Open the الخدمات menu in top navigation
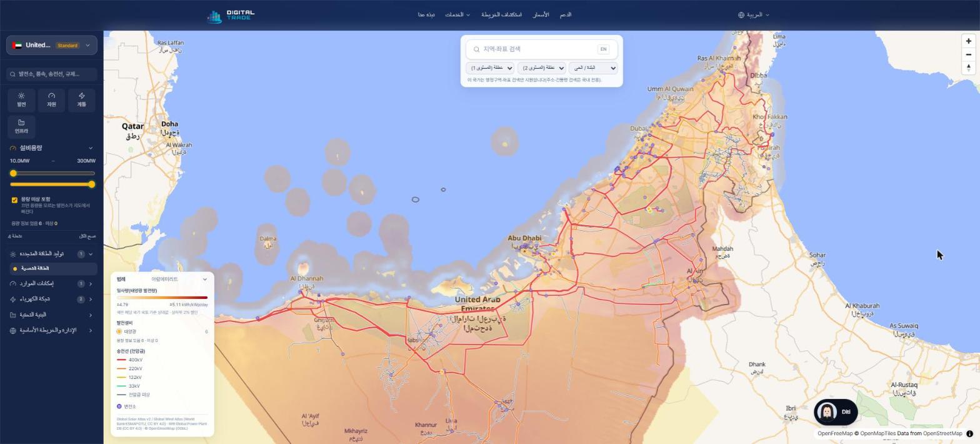The height and width of the screenshot is (444, 980). (x=457, y=14)
